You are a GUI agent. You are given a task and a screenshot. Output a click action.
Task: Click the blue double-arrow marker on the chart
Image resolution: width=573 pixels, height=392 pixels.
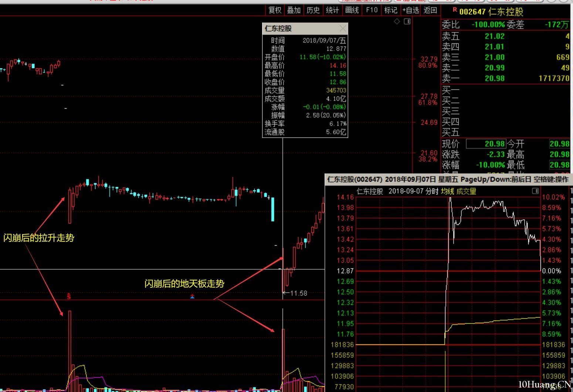(x=192, y=296)
